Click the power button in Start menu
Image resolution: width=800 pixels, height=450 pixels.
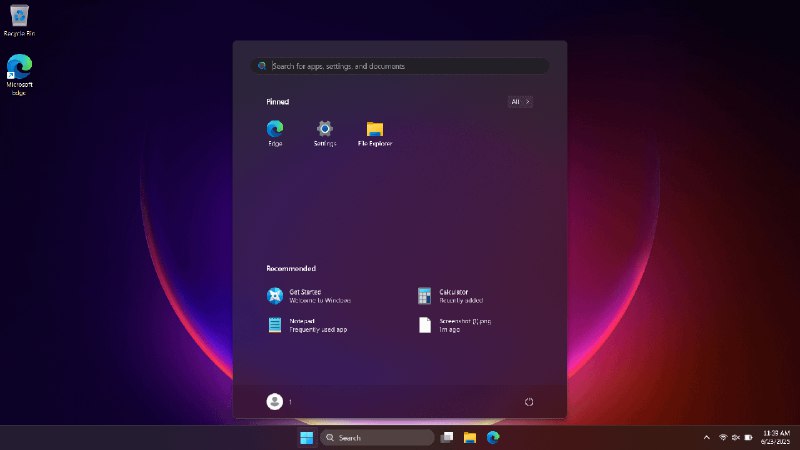coord(529,402)
